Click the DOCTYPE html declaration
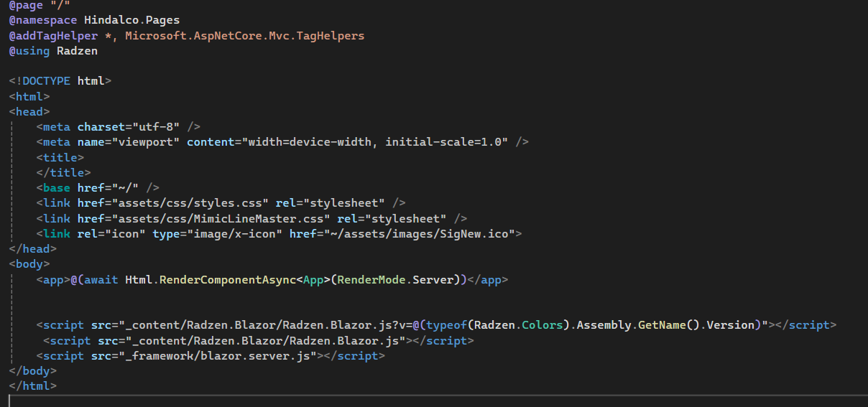Image resolution: width=868 pixels, height=407 pixels. coord(60,81)
